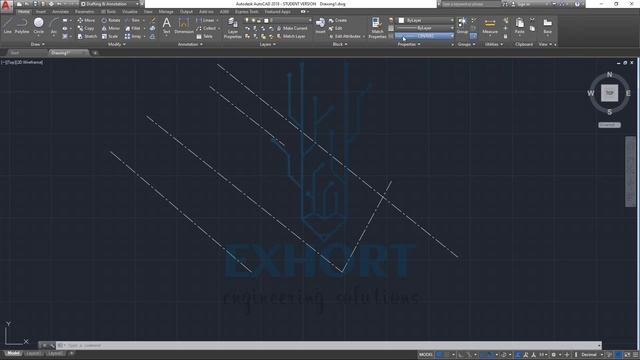This screenshot has width=640, height=360.
Task: Open the Output ribbon tab
Action: point(186,12)
